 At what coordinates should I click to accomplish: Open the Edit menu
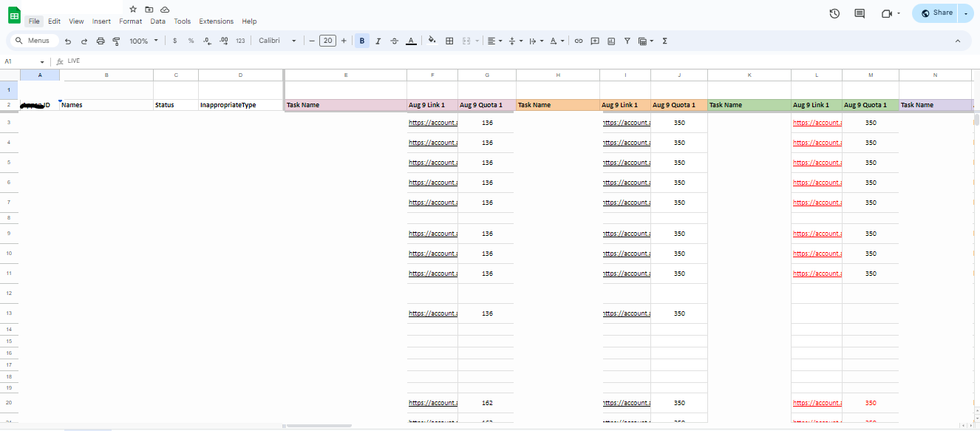pyautogui.click(x=54, y=21)
